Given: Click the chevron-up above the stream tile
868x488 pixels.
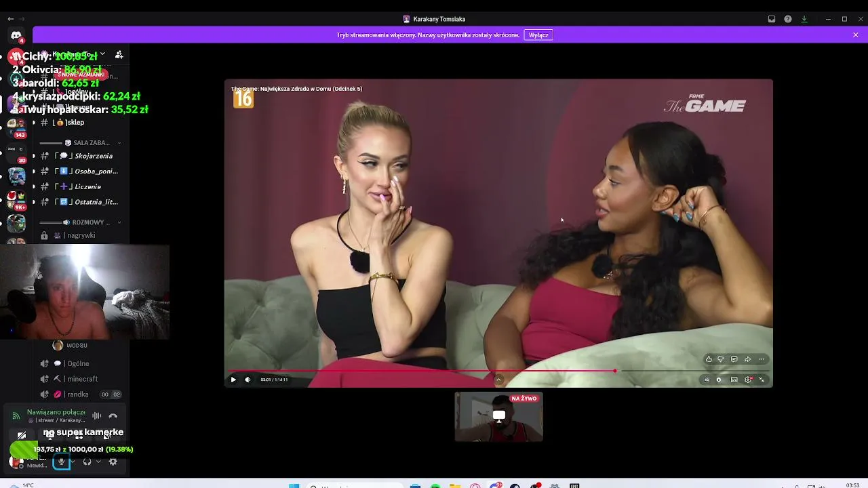Looking at the screenshot, I should click(x=498, y=380).
